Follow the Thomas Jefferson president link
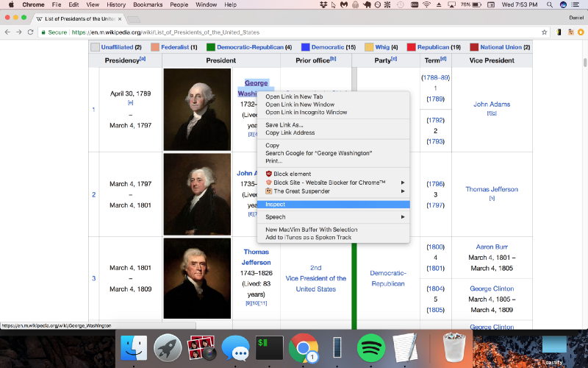Viewport: 588px width, 368px height. 256,257
